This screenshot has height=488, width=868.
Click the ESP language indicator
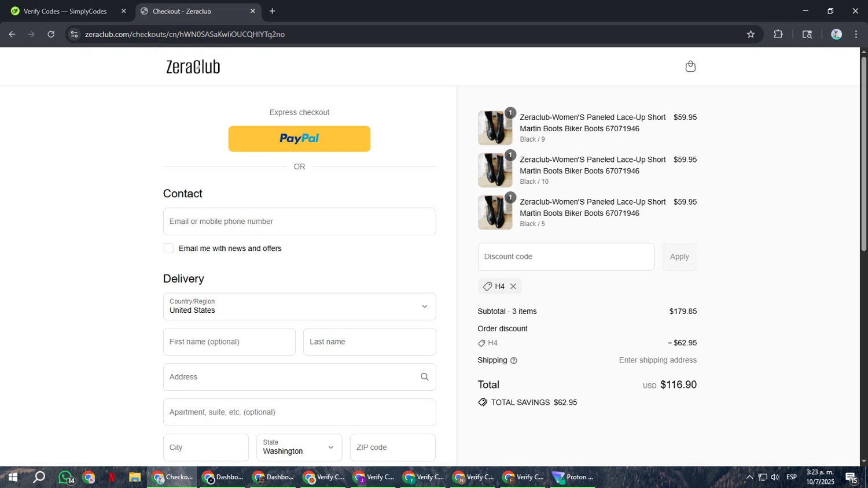[792, 477]
